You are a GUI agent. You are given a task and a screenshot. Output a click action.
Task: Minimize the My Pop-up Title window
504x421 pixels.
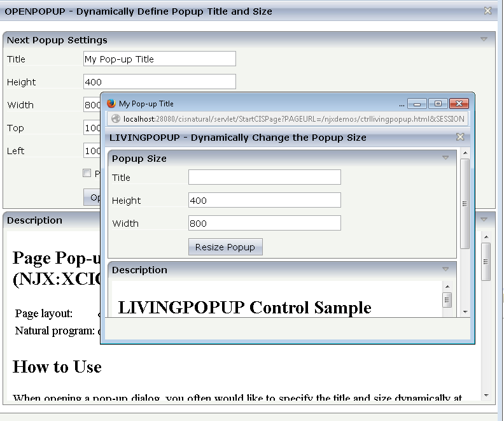417,104
